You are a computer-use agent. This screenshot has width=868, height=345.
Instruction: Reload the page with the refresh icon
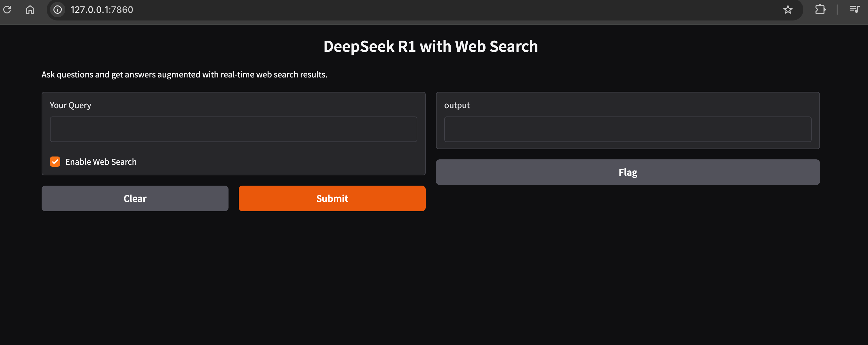7,9
